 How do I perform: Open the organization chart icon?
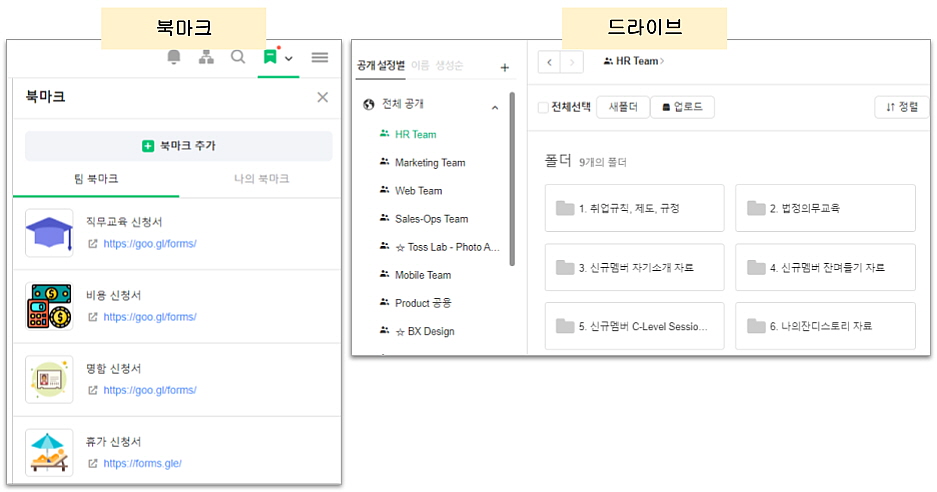pos(206,58)
